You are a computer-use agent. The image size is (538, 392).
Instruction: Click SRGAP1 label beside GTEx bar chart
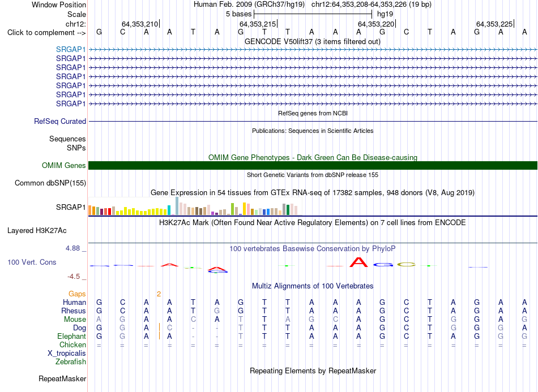pyautogui.click(x=71, y=207)
